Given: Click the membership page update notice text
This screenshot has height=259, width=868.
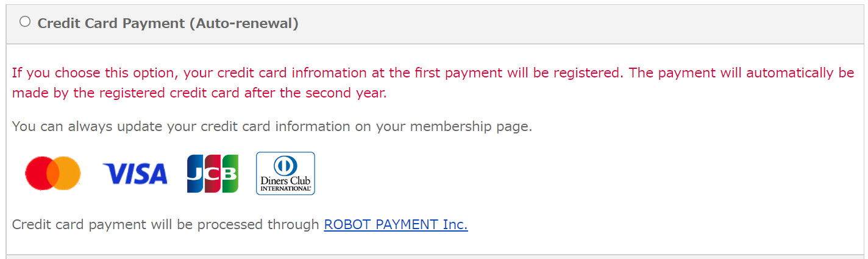Looking at the screenshot, I should coord(272,127).
